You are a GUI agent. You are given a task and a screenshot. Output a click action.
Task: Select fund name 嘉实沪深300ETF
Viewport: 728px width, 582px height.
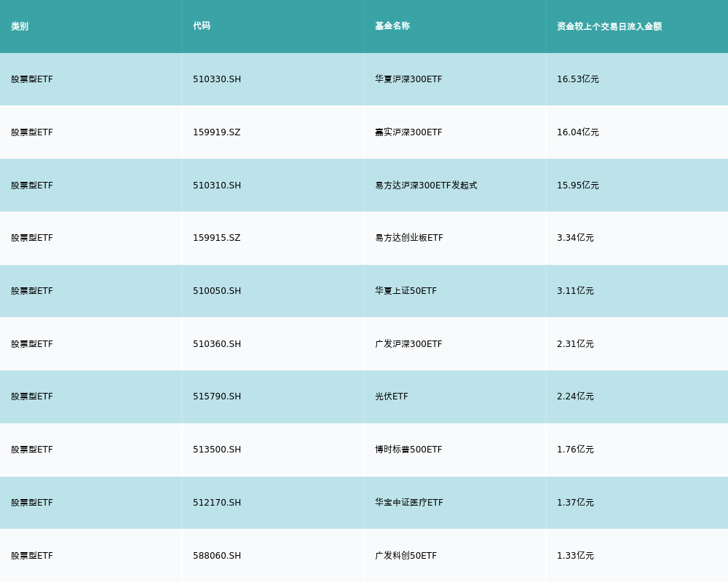[408, 132]
